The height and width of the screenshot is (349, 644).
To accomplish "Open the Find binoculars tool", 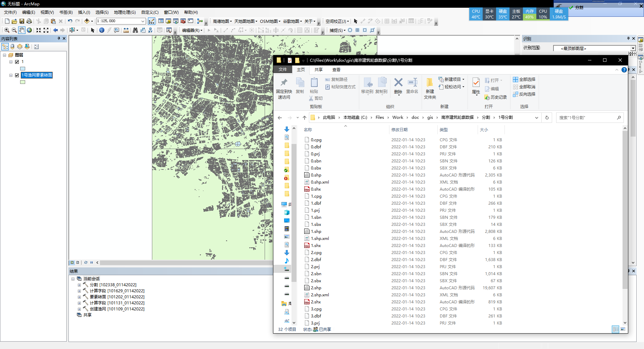I will pyautogui.click(x=135, y=30).
